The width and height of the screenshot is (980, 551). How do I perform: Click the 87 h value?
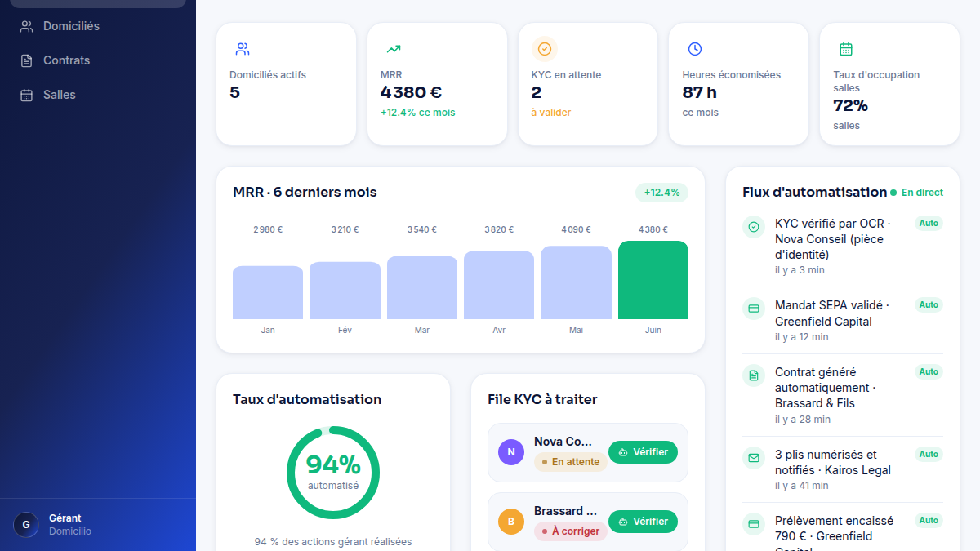click(x=700, y=92)
